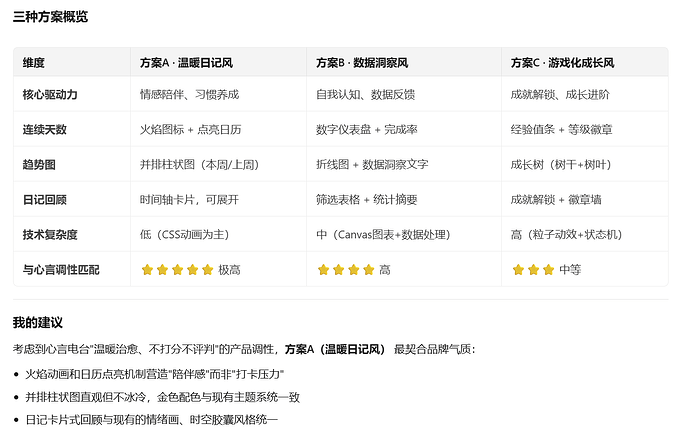This screenshot has height=435, width=690.
Task: Click cell 折线图 + 数据洞察文字
Action: (372, 165)
